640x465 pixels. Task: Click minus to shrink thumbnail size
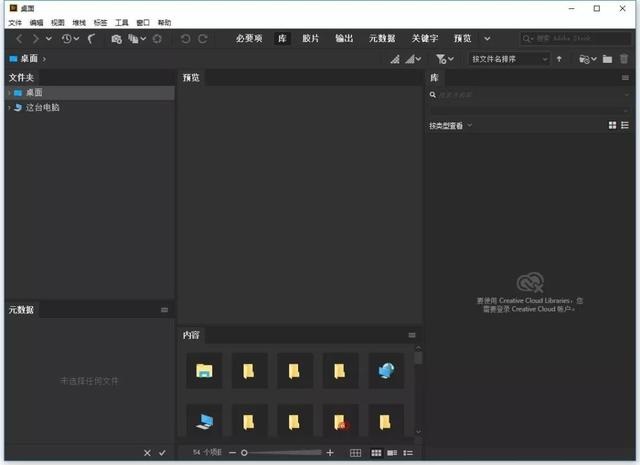point(232,453)
